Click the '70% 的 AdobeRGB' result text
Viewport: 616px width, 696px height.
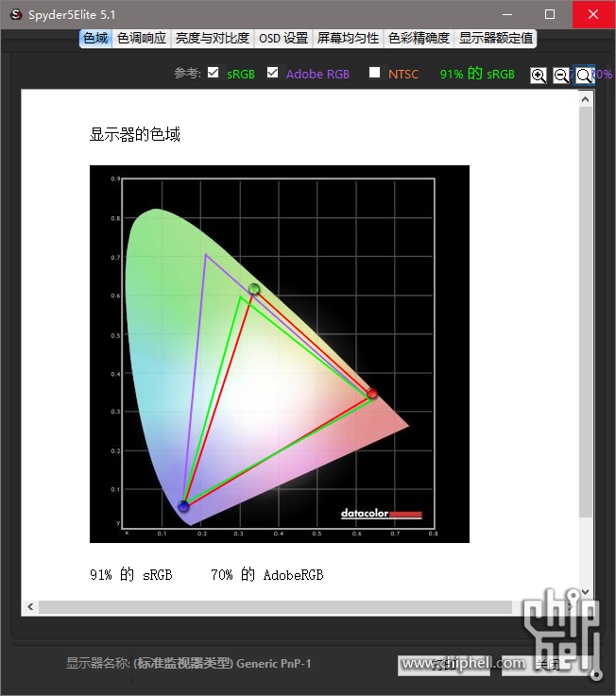pos(267,575)
